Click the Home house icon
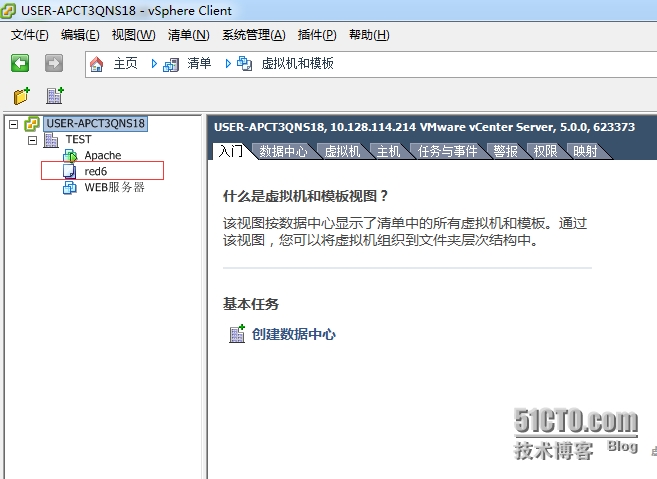 click(x=96, y=64)
